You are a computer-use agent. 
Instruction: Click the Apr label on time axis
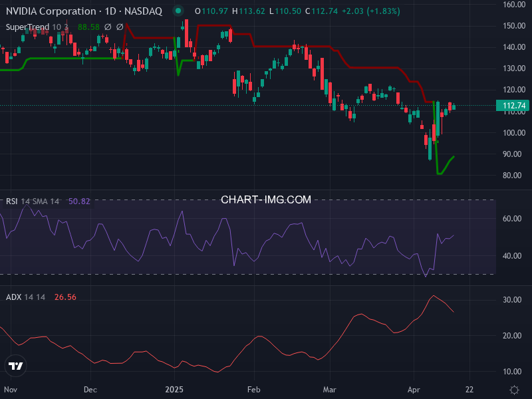point(414,389)
